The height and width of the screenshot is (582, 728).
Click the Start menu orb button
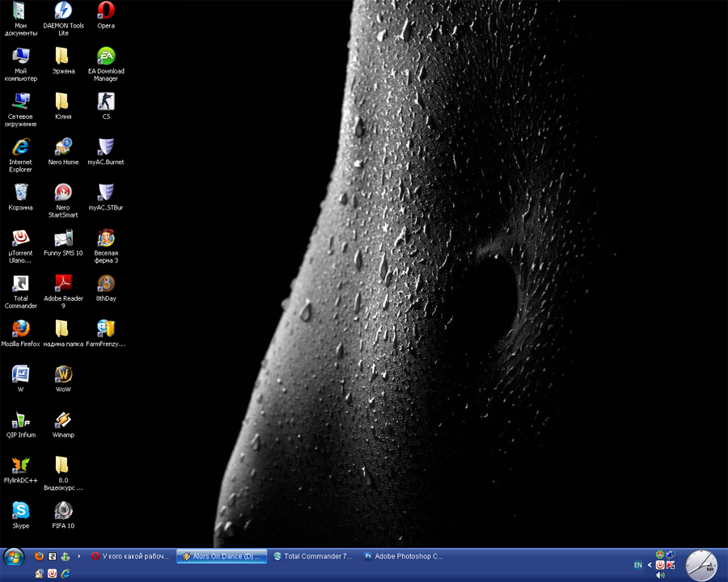14,557
